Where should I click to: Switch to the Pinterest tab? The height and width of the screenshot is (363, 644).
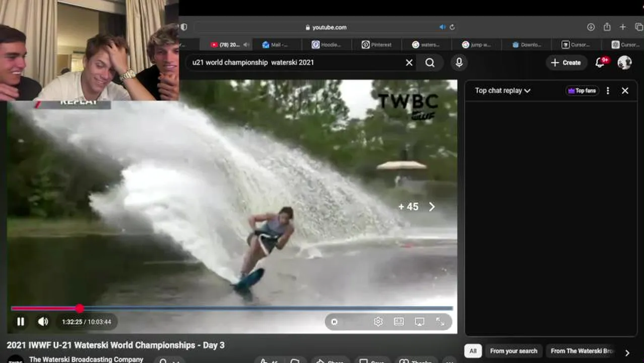376,44
